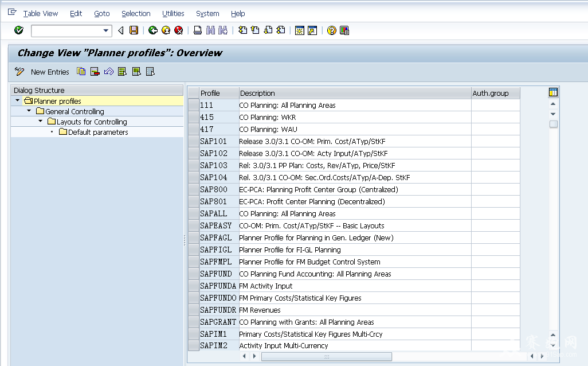Click the table vertical scrollbar thumb
The width and height of the screenshot is (588, 366).
click(x=553, y=124)
